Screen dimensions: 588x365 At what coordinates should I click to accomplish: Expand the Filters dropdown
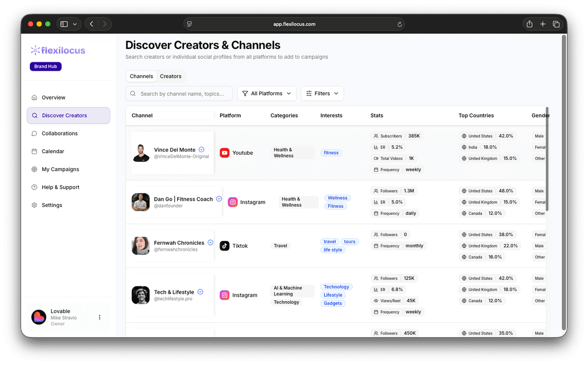point(322,93)
